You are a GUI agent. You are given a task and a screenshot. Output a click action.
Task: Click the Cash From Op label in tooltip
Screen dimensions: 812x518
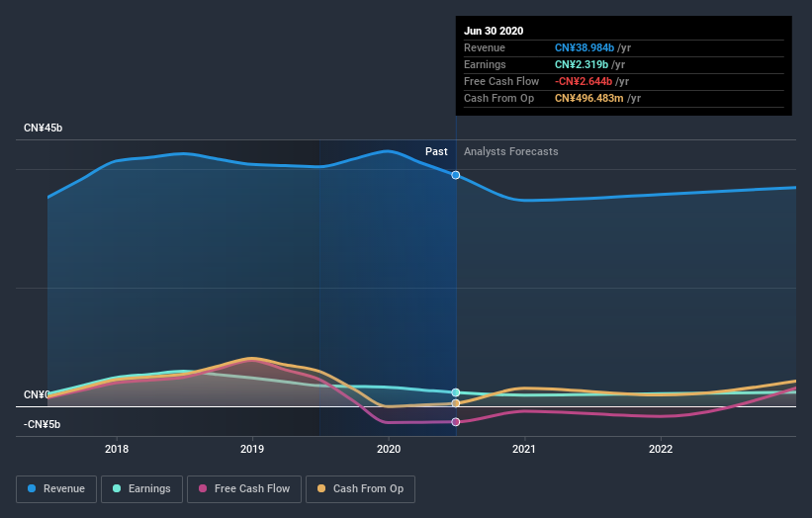(x=498, y=98)
